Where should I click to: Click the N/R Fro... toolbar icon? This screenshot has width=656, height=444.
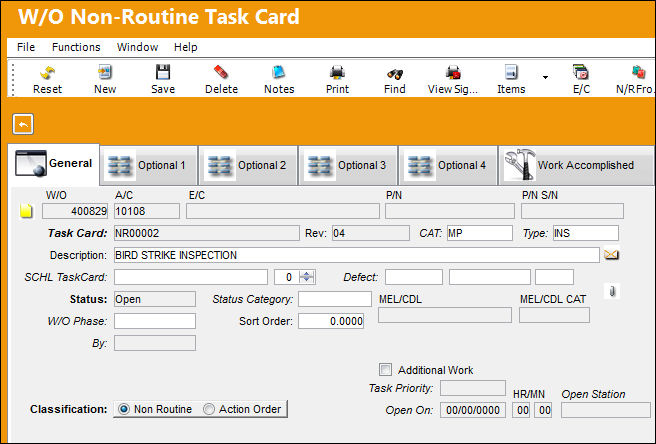[635, 79]
